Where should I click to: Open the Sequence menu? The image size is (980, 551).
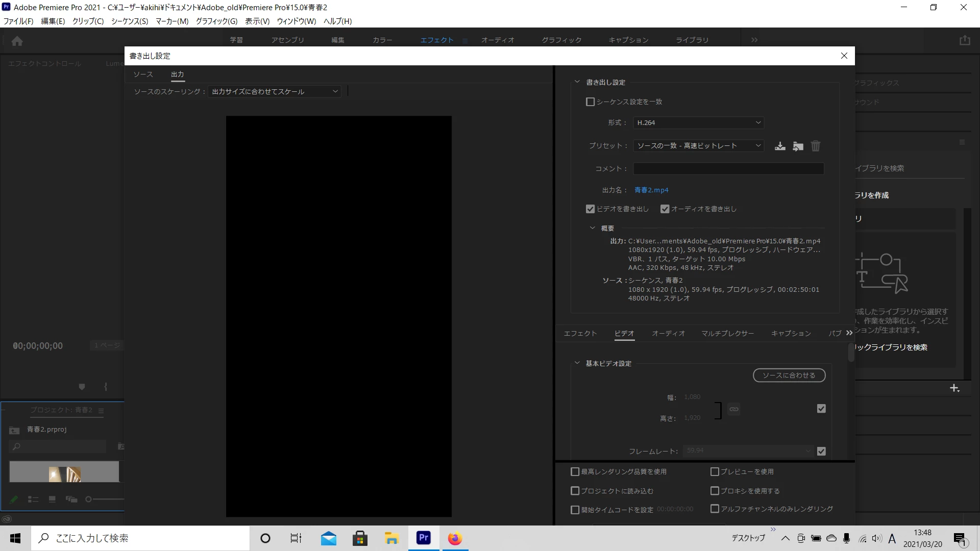click(130, 21)
